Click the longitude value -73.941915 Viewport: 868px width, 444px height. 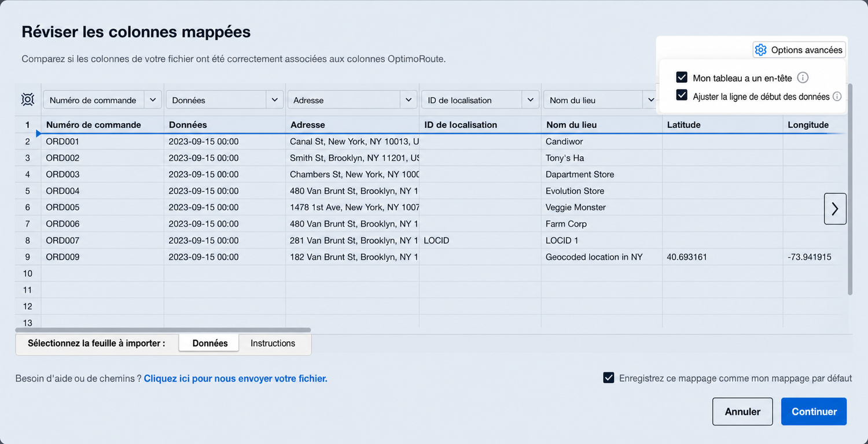[815, 257]
